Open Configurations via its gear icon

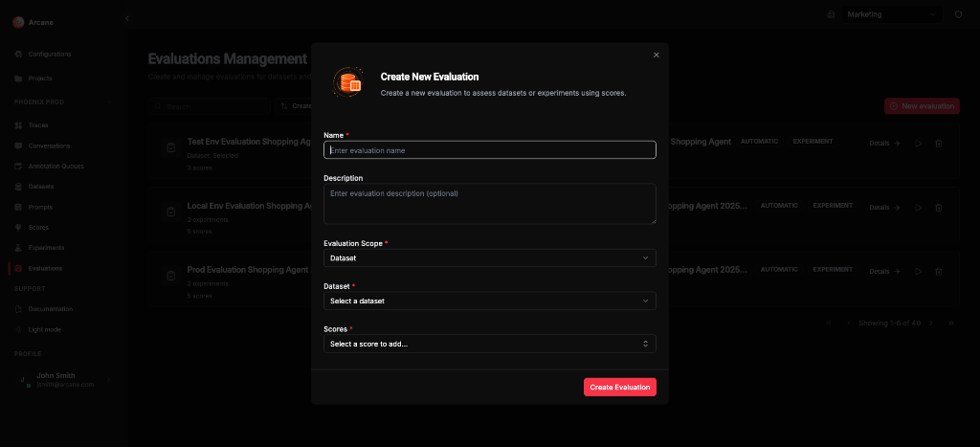coord(18,55)
